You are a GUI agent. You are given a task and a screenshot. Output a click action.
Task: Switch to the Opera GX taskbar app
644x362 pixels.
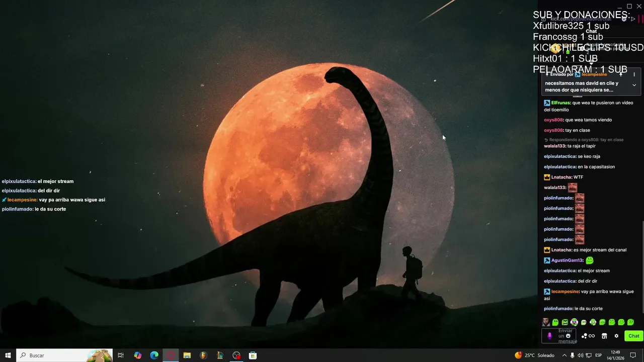click(x=171, y=355)
